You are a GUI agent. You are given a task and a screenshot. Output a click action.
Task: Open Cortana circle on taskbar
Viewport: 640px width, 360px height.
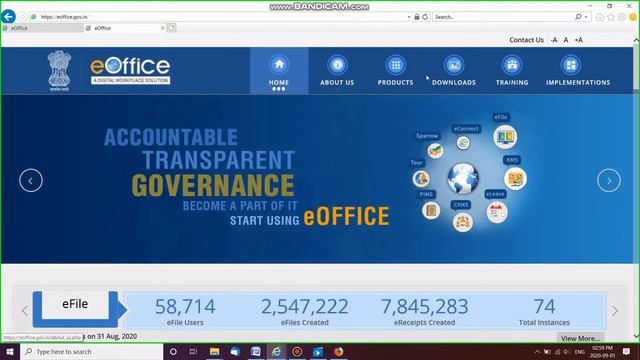pos(173,351)
